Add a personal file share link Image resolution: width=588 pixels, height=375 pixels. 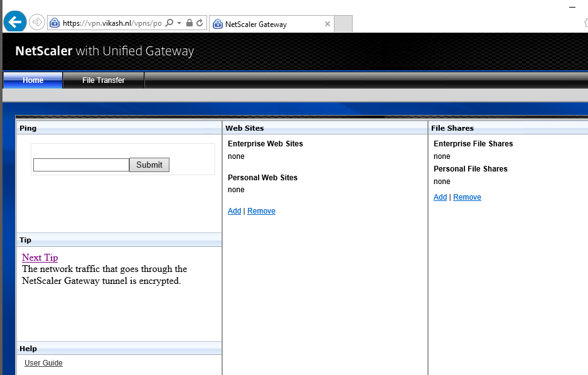pyautogui.click(x=441, y=197)
